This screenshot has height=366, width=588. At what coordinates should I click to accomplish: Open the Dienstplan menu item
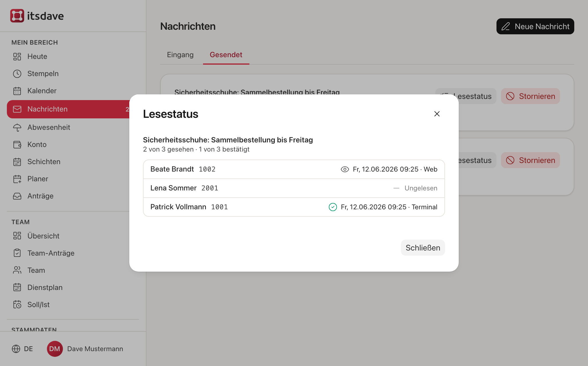pos(73,287)
